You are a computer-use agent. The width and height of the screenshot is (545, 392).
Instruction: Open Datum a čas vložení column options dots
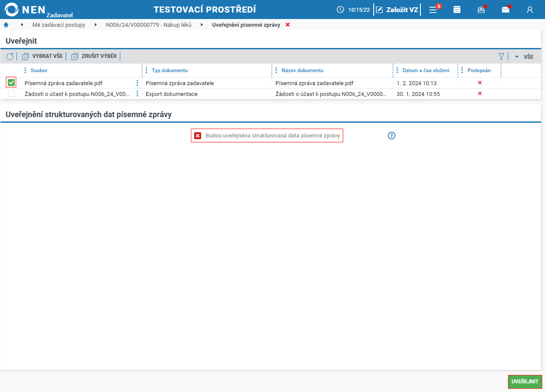point(397,70)
